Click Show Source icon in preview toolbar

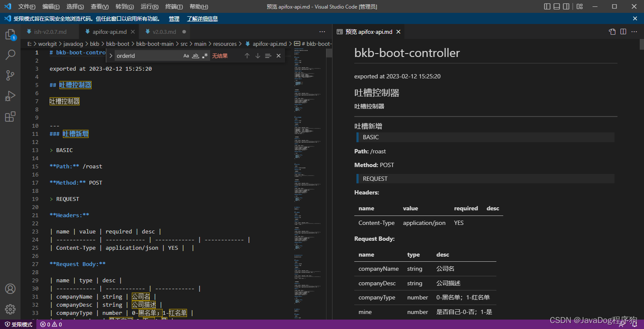[612, 32]
